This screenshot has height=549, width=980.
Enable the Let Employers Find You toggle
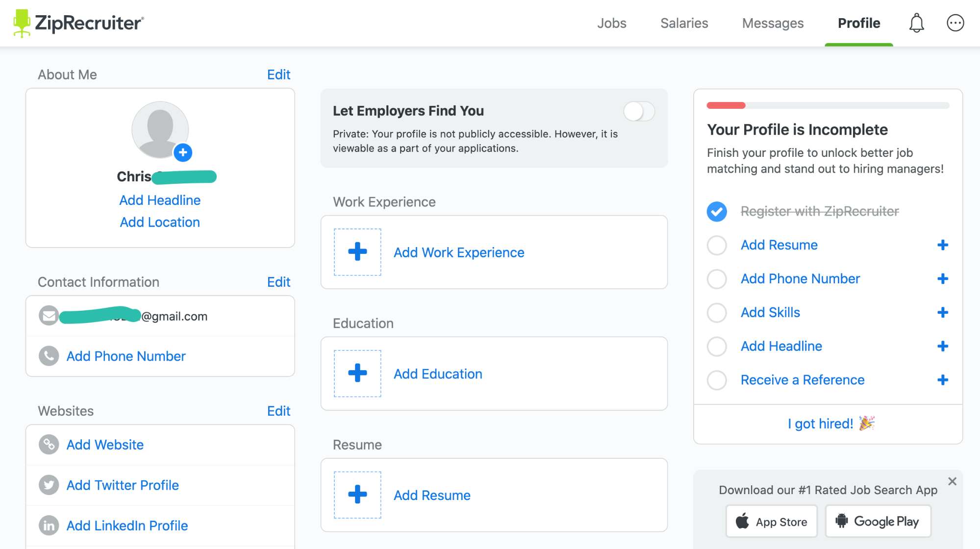[640, 112]
